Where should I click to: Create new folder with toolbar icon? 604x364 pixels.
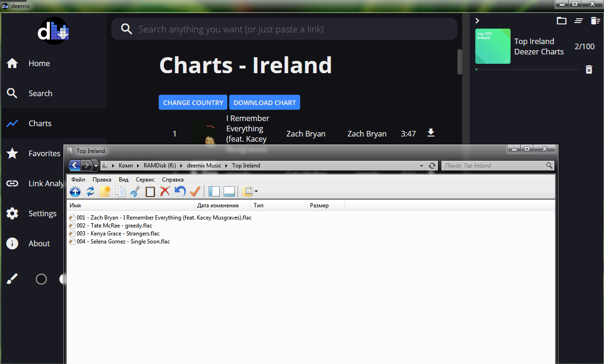click(105, 191)
